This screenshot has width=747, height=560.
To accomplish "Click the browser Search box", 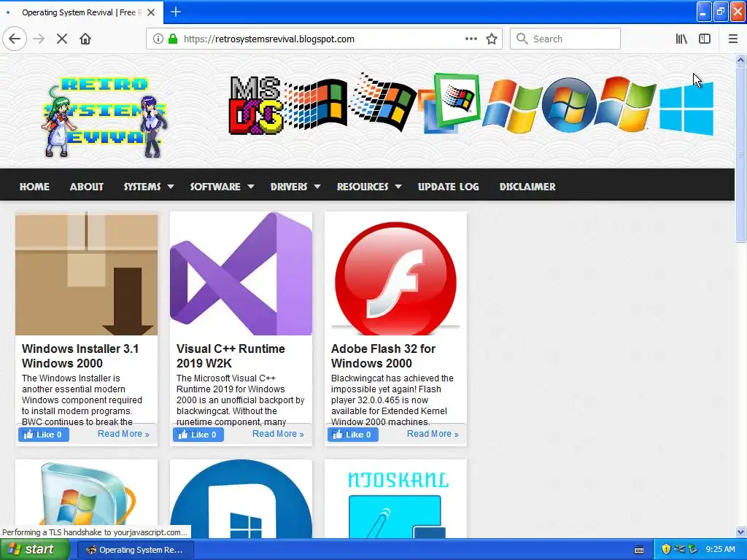I will click(565, 39).
